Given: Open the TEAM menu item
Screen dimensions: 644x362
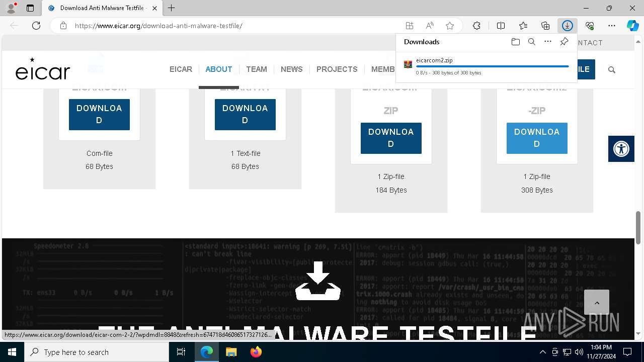Looking at the screenshot, I should coord(257,69).
